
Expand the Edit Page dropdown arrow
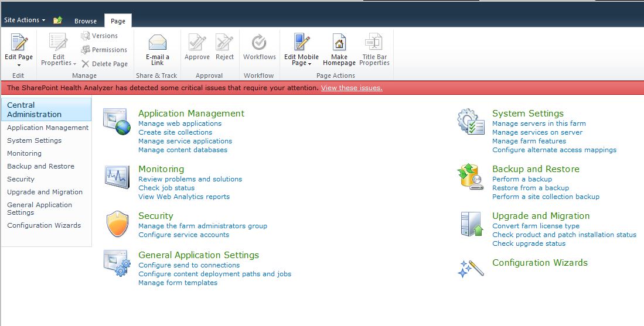(19, 65)
